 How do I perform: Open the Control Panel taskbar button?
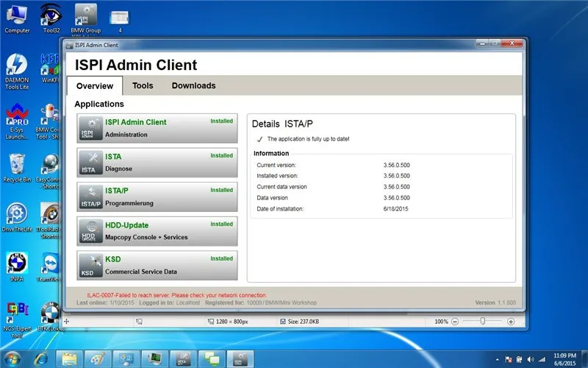126,359
